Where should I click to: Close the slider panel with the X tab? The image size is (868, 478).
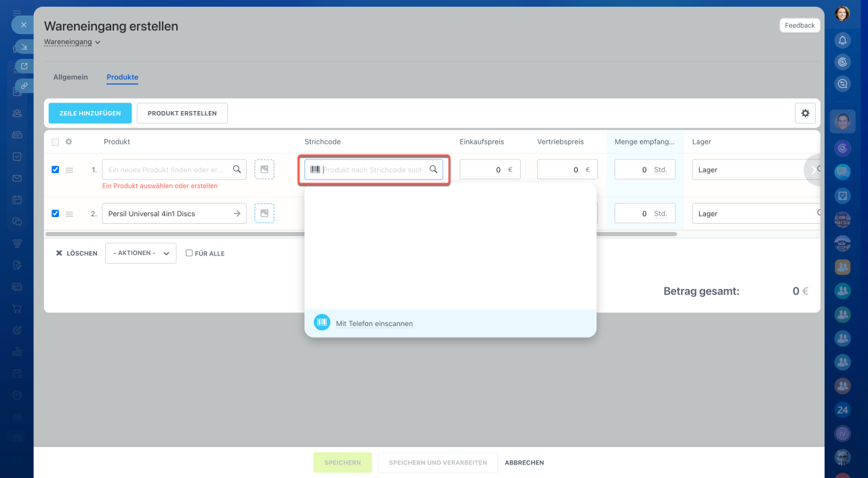[x=23, y=24]
